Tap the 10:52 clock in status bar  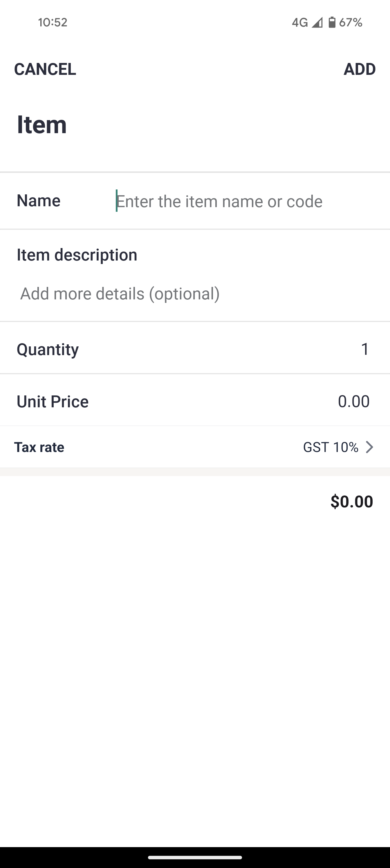[53, 22]
